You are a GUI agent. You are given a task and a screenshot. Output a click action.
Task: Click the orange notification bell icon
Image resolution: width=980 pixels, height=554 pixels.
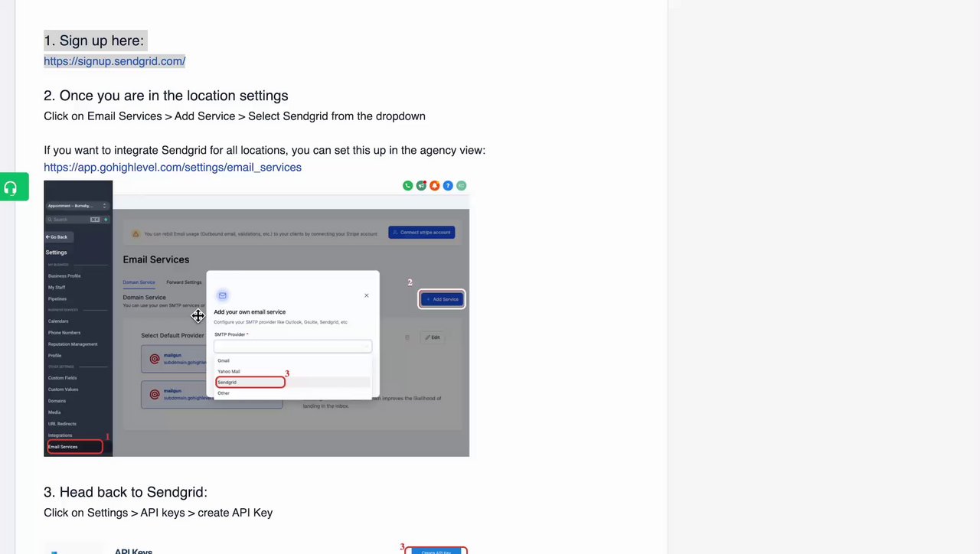434,185
